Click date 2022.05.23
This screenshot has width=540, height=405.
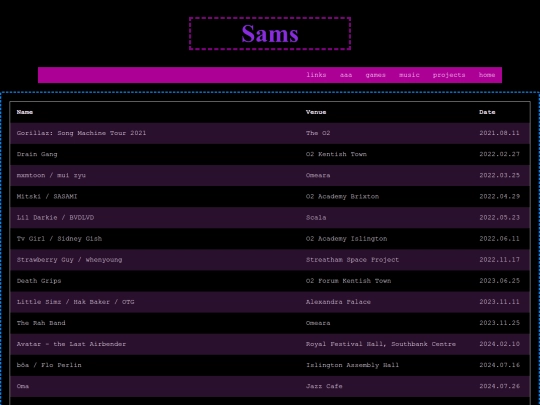click(x=499, y=217)
